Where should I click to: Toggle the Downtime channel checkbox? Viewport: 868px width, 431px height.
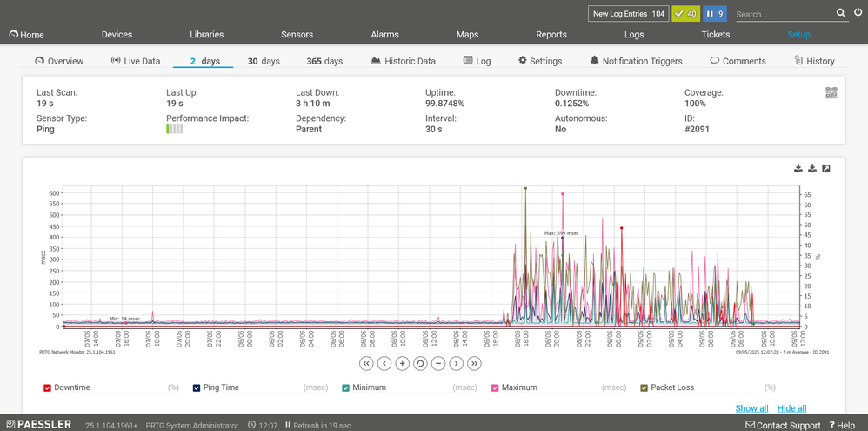[48, 388]
